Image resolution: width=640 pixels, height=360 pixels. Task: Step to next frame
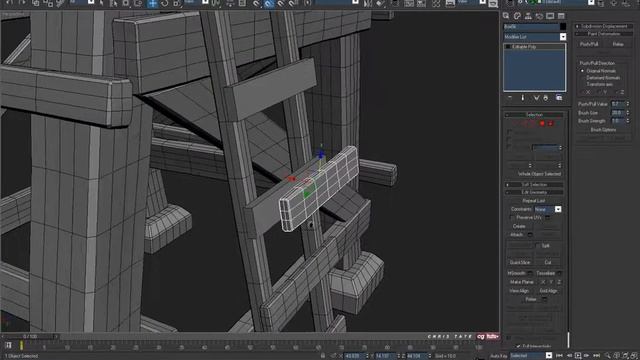click(x=587, y=356)
